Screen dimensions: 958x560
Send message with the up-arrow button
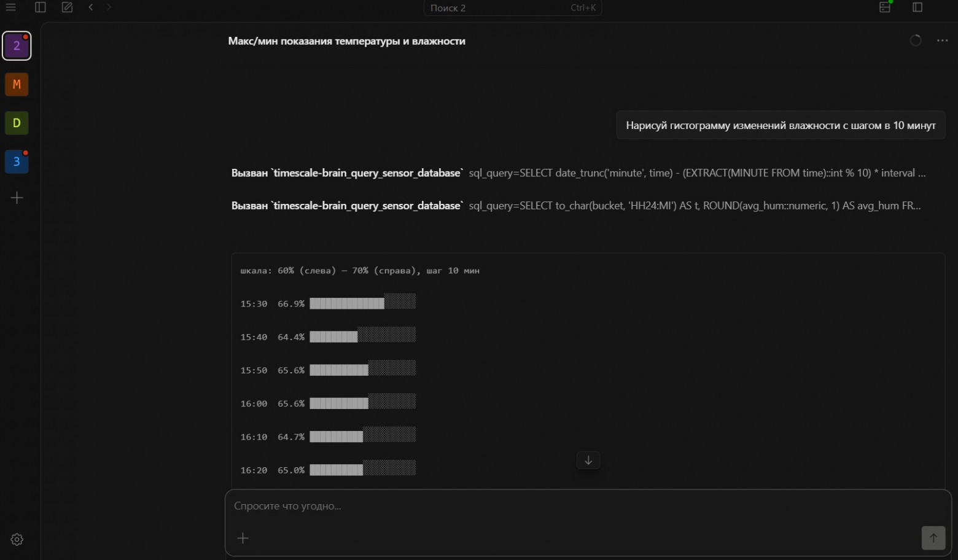click(x=933, y=538)
